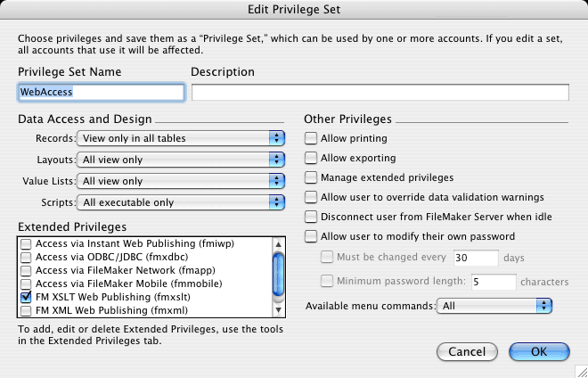Open the Scripts privilege dropdown

pyautogui.click(x=181, y=202)
